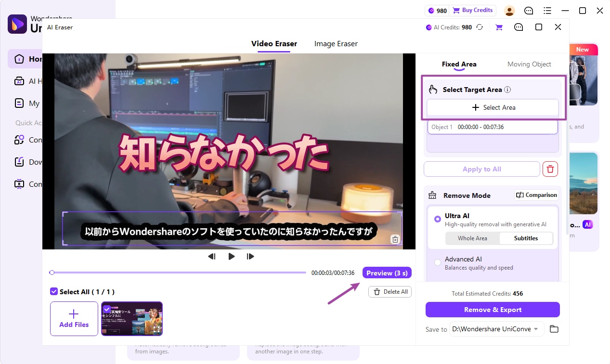Click the video progress slider track
610x364 pixels.
[x=178, y=273]
